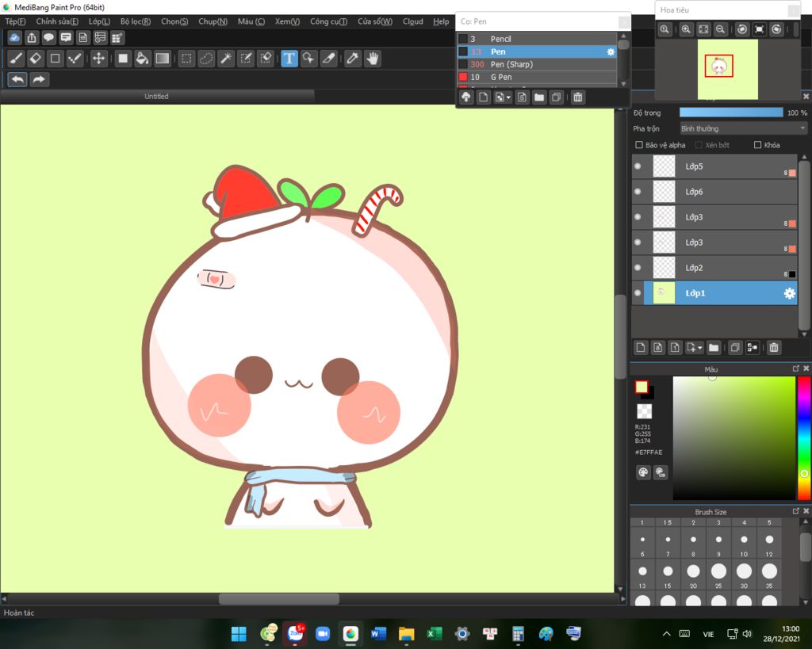
Task: Pick the Bucket fill tool
Action: click(x=142, y=59)
